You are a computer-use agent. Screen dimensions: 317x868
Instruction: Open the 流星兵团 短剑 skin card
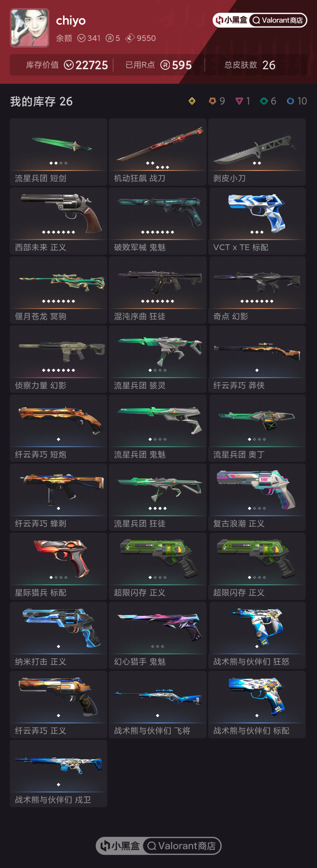pos(58,152)
